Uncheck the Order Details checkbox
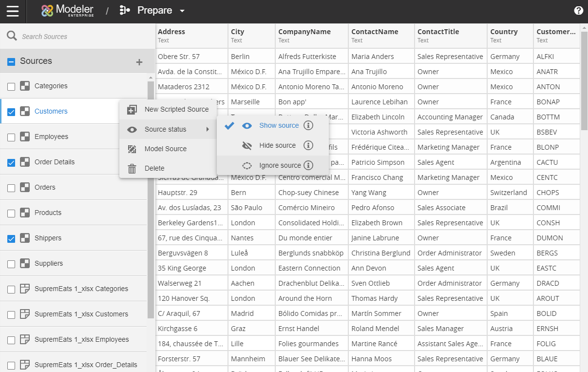588x372 pixels. pos(11,162)
